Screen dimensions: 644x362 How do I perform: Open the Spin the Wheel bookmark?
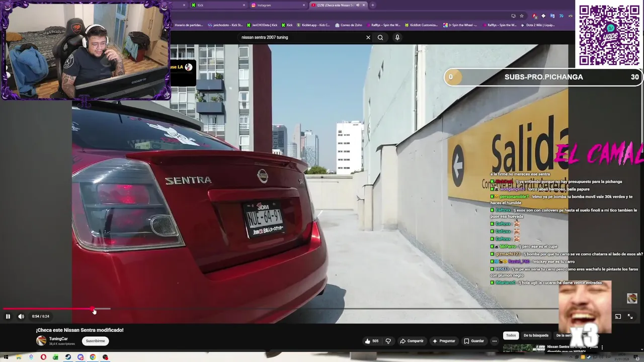460,25
